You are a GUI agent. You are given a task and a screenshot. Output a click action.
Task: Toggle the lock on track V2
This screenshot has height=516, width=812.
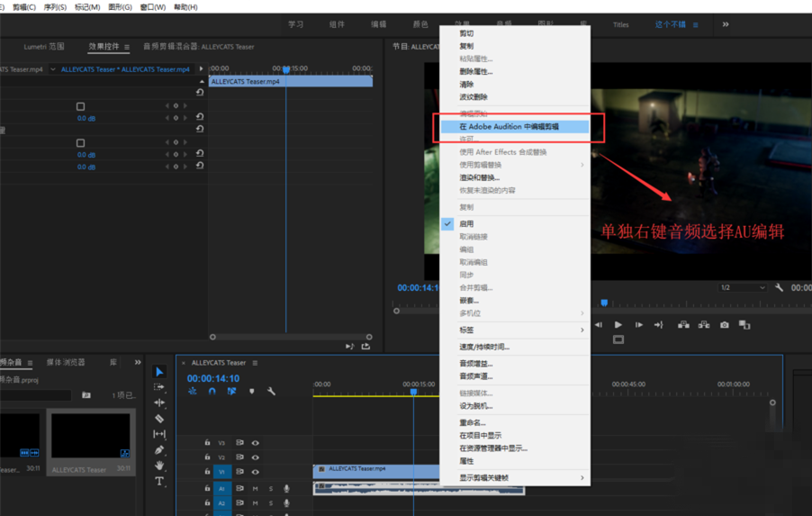point(208,457)
